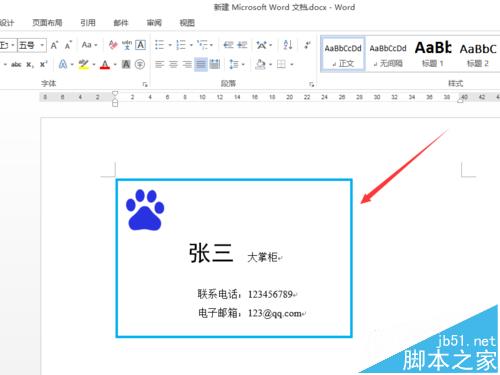This screenshot has height=375, width=500.
Task: Open the font name dropdown arrow
Action: (x=13, y=45)
